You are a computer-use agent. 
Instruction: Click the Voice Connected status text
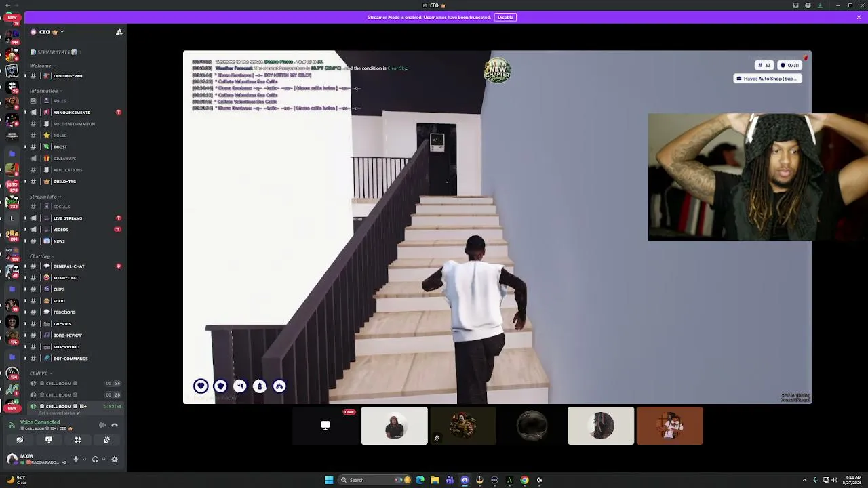point(40,422)
